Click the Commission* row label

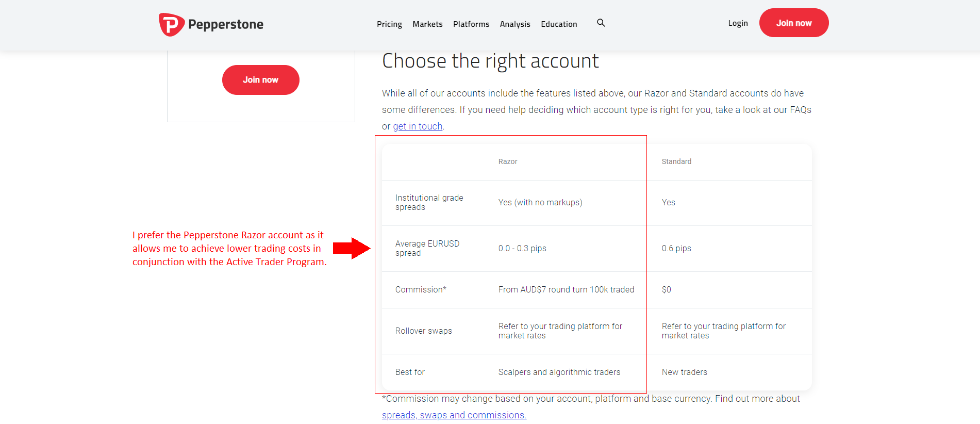(x=421, y=290)
